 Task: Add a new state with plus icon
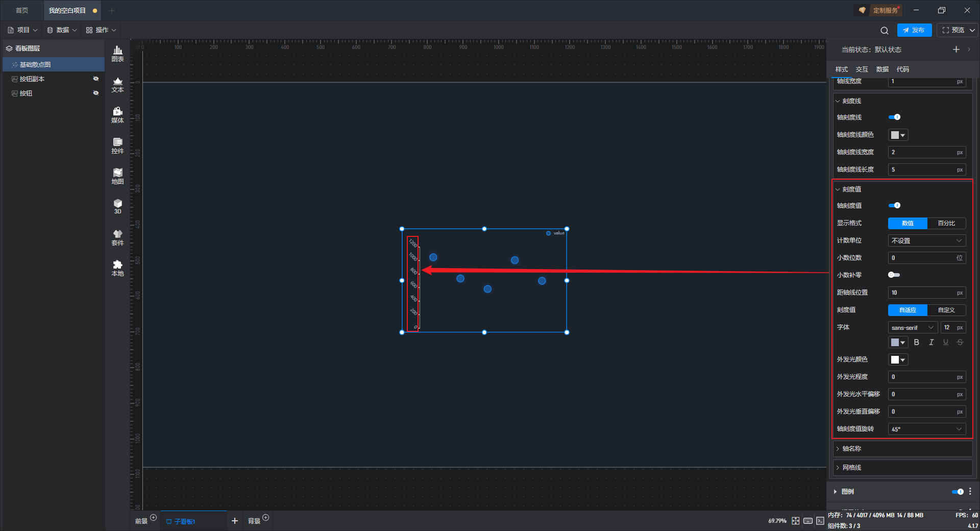[956, 50]
